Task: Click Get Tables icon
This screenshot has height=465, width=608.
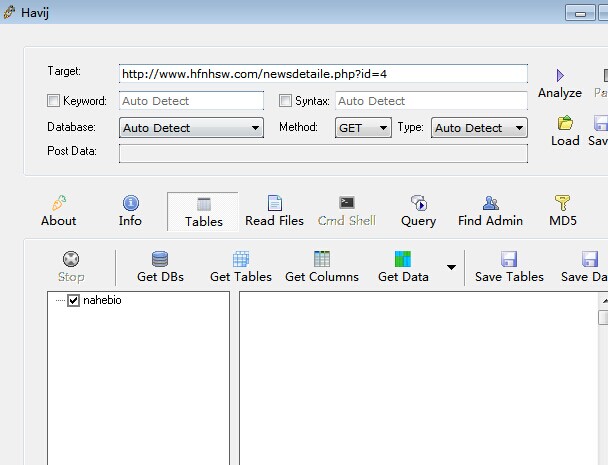Action: coord(241,259)
